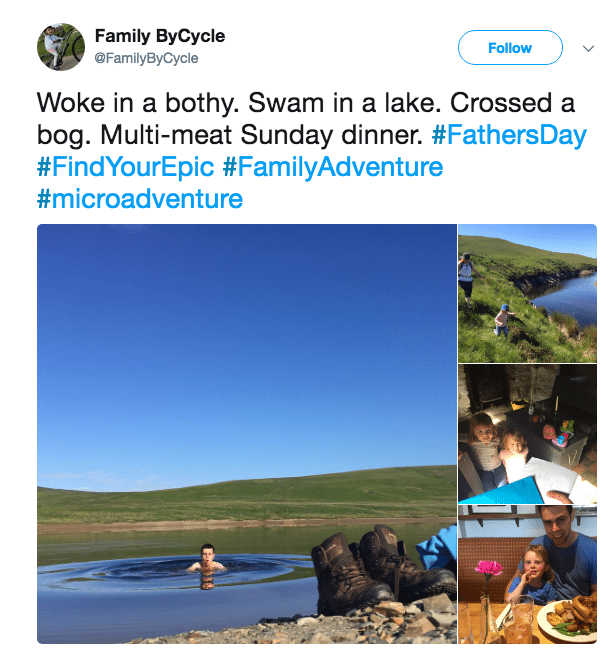
Task: Open the #FindYourEpic hashtag
Action: [126, 166]
